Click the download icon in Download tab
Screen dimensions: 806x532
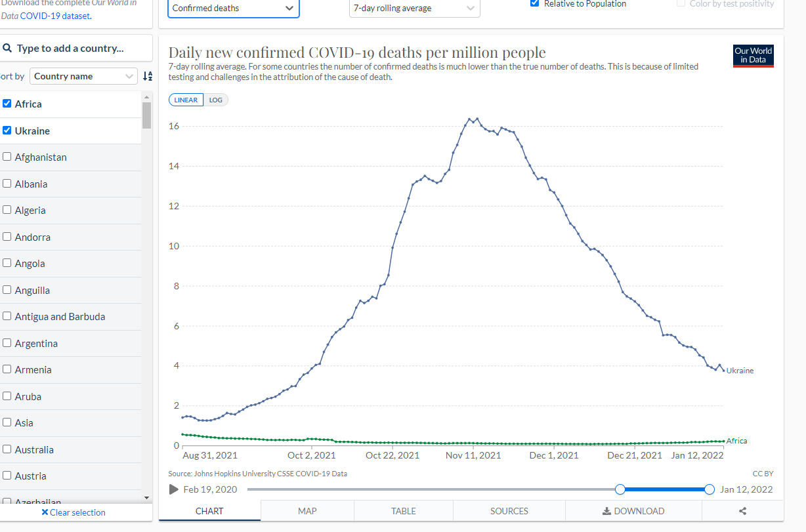606,511
